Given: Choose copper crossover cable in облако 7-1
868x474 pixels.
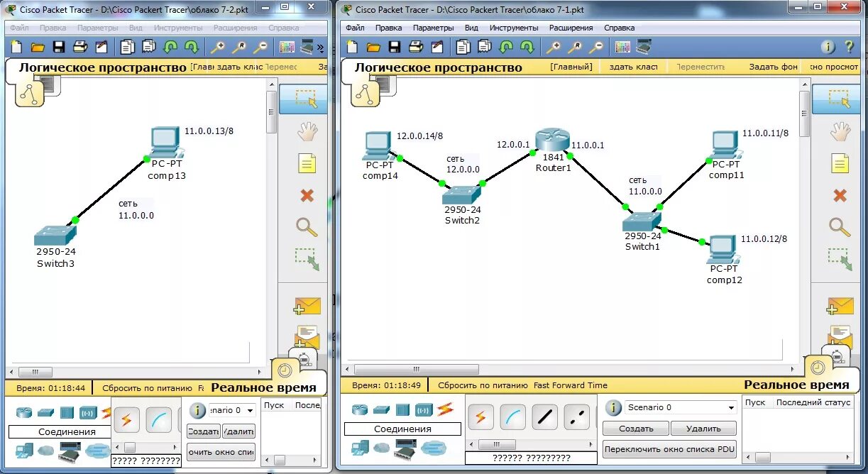Looking at the screenshot, I should [x=577, y=417].
